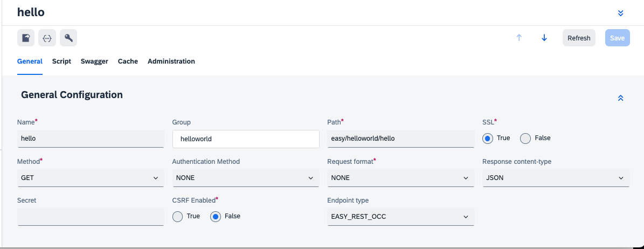644x249 pixels.
Task: Click the up arrow navigation icon
Action: coord(519,38)
